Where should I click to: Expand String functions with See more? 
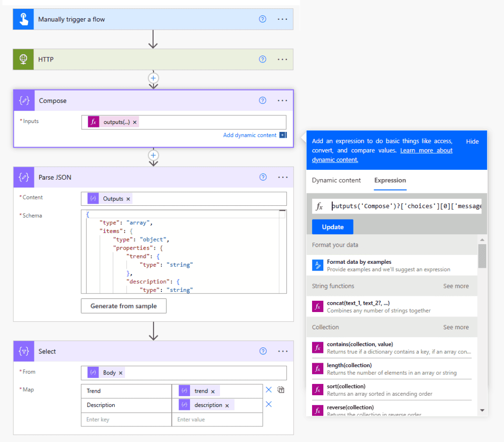click(x=455, y=286)
